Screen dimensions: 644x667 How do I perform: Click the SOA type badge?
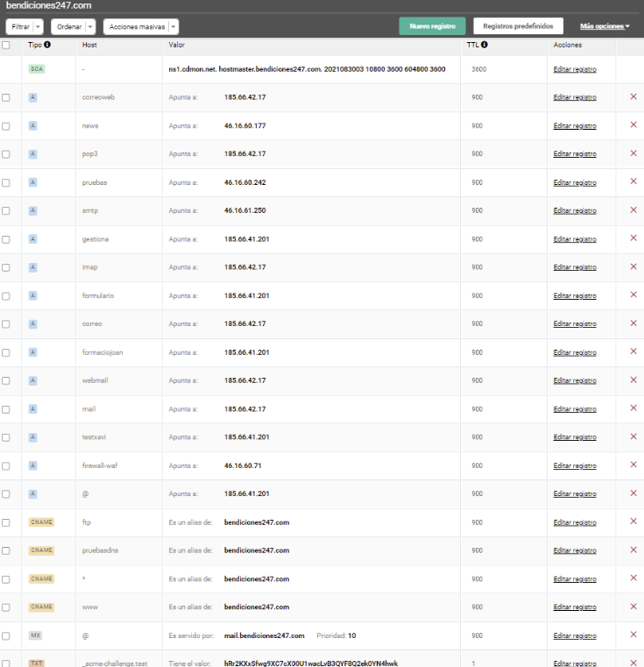(x=37, y=69)
